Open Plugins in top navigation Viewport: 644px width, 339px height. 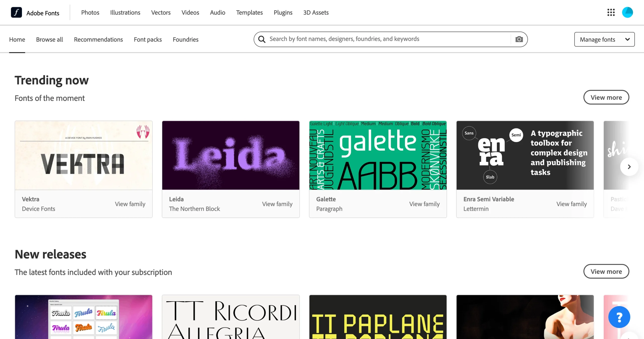(283, 12)
